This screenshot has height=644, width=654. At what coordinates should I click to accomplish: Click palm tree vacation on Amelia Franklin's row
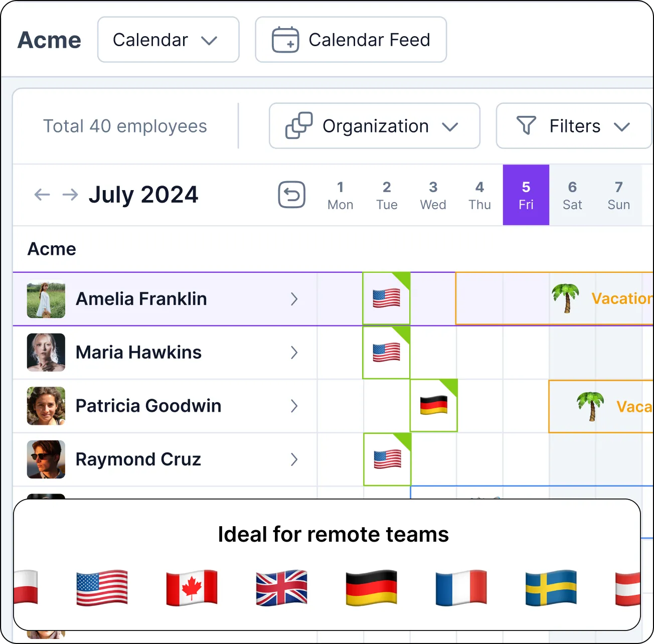(565, 298)
